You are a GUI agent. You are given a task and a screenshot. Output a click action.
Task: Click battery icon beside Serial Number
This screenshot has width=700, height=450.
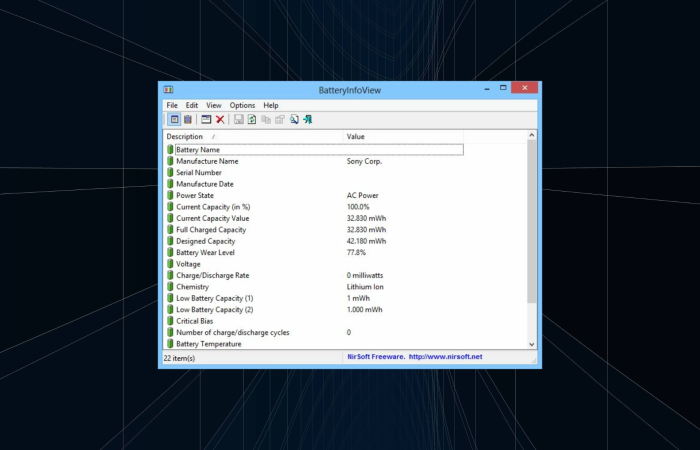[x=170, y=172]
